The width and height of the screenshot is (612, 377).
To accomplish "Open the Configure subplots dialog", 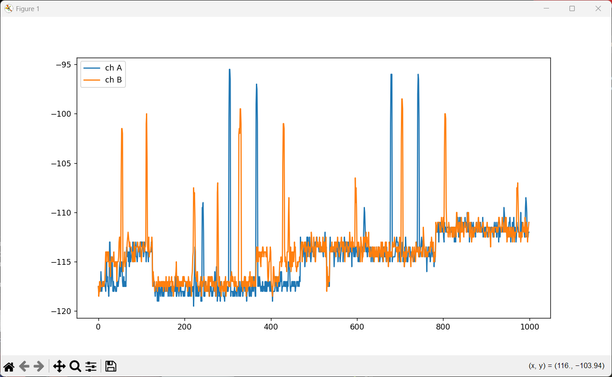I will (91, 366).
